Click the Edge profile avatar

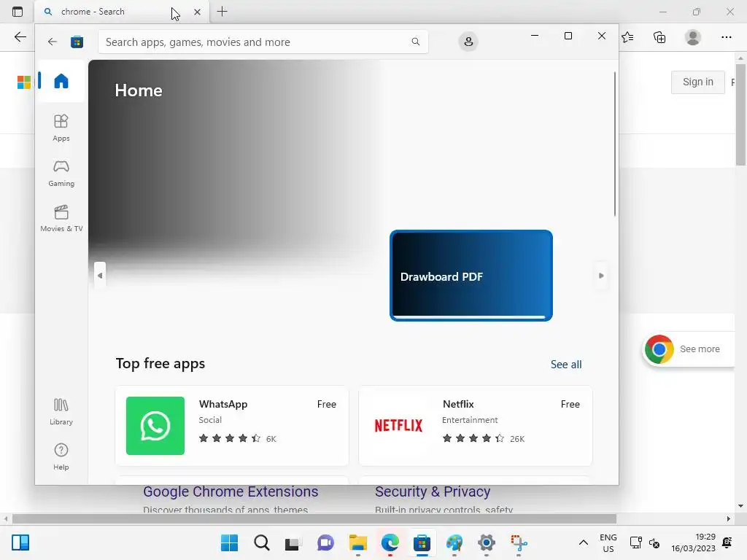pos(693,37)
